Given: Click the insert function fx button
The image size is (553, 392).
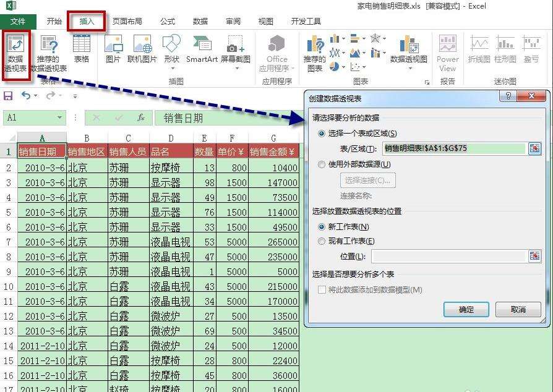Looking at the screenshot, I should click(x=141, y=117).
